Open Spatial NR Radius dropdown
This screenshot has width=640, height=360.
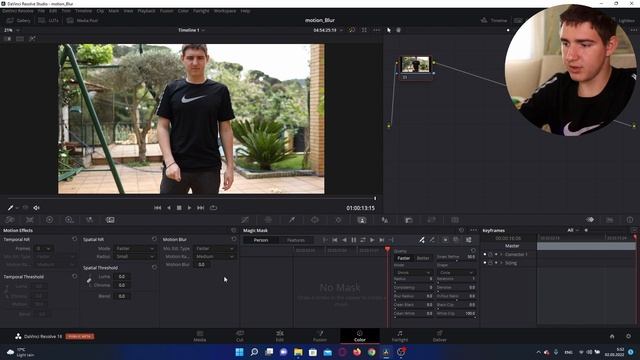[x=135, y=256]
